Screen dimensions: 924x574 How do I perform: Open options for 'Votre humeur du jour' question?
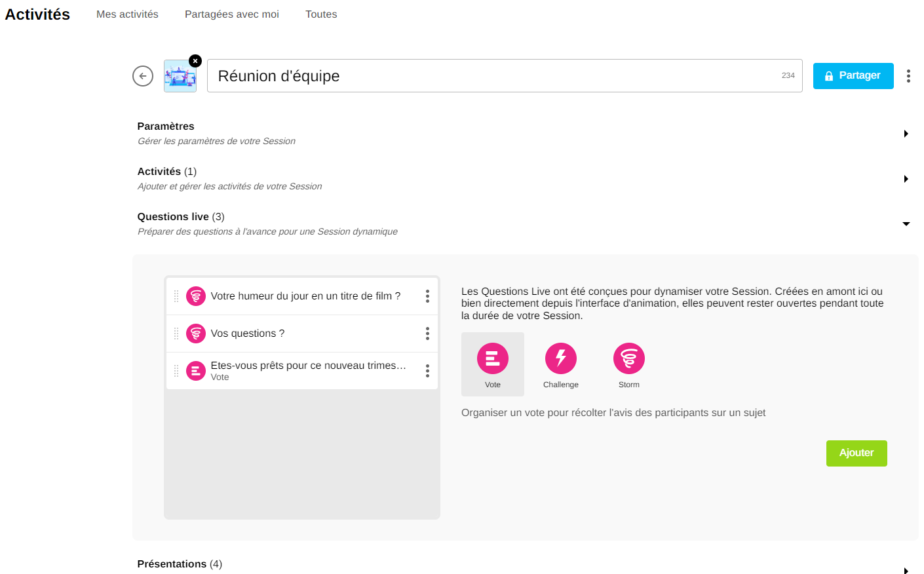coord(427,296)
